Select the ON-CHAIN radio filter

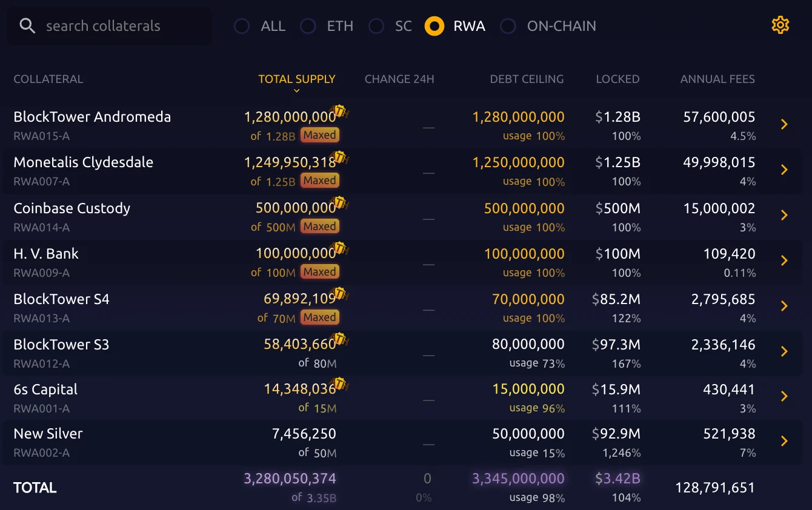click(x=508, y=26)
